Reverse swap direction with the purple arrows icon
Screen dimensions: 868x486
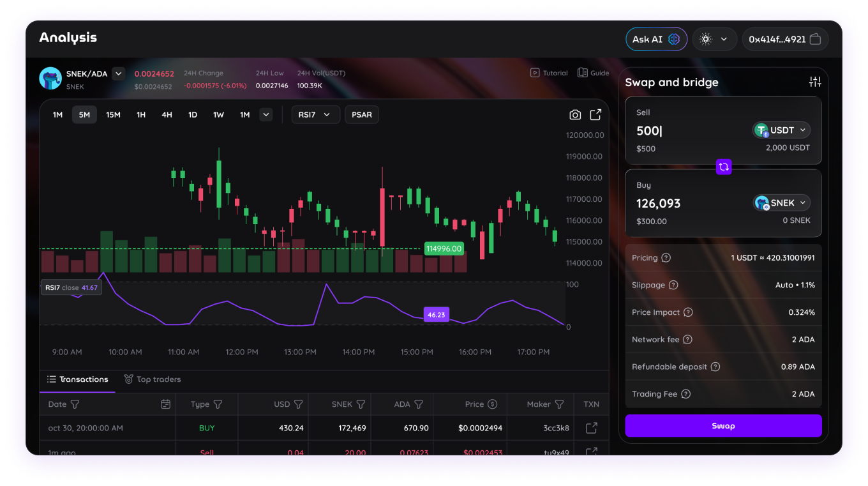click(x=723, y=167)
